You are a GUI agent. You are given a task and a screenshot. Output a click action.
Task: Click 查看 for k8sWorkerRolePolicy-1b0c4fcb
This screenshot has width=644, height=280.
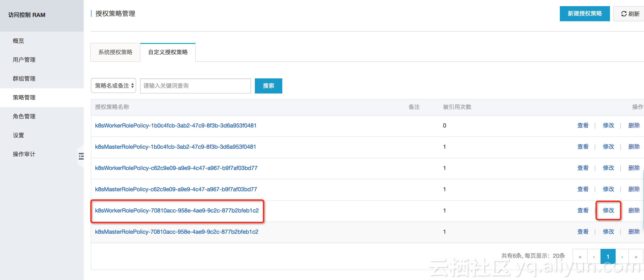[583, 126]
